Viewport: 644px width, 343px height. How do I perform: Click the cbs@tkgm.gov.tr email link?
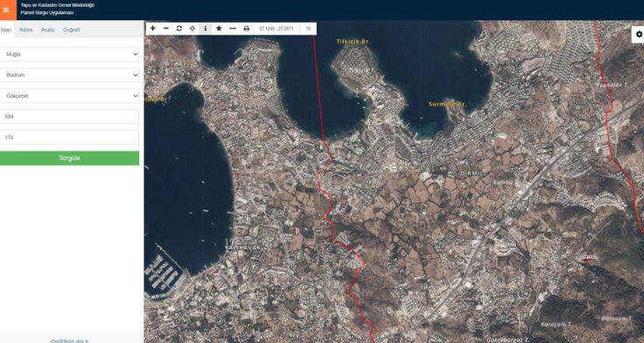click(69, 341)
